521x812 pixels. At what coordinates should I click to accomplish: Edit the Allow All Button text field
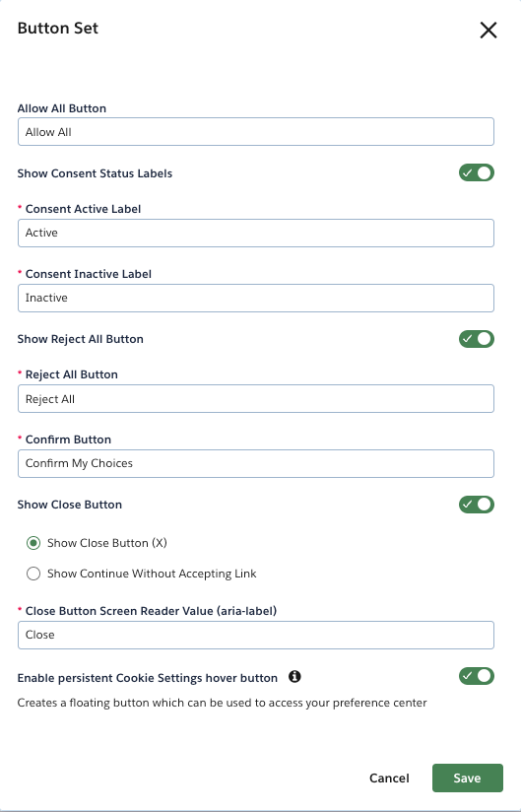256,131
